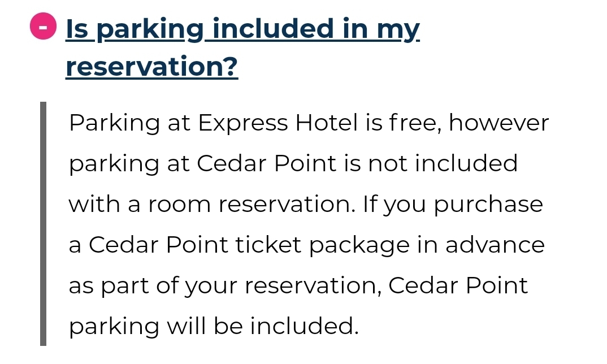Collapse the parking FAQ with pink minus icon
Image resolution: width=607 pixels, height=364 pixels.
point(43,27)
